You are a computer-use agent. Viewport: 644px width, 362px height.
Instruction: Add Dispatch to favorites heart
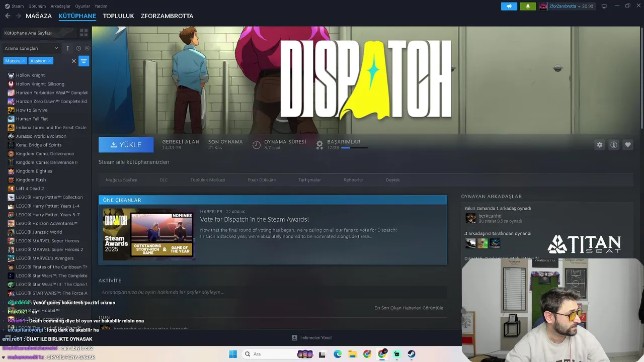627,145
